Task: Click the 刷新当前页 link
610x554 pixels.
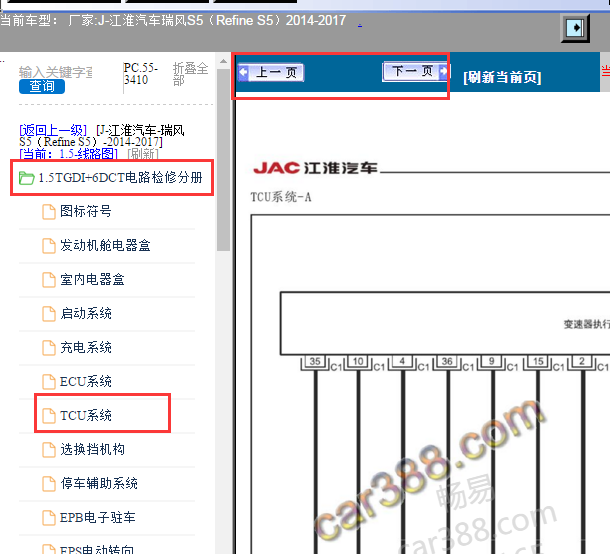Action: click(502, 77)
